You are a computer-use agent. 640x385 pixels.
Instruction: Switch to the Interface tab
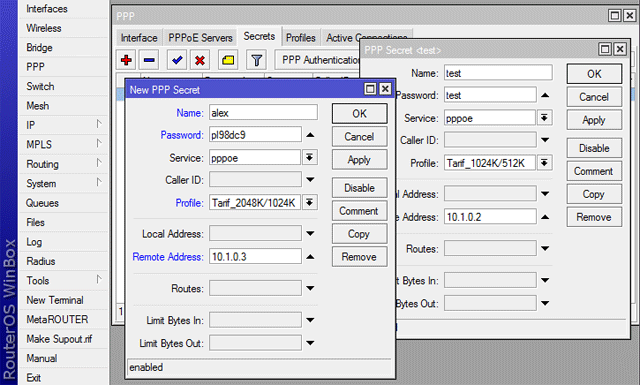[x=139, y=38]
